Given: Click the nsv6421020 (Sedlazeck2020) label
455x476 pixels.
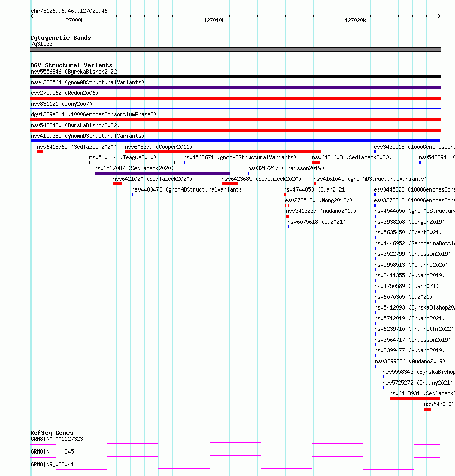Looking at the screenshot, I should tap(152, 179).
